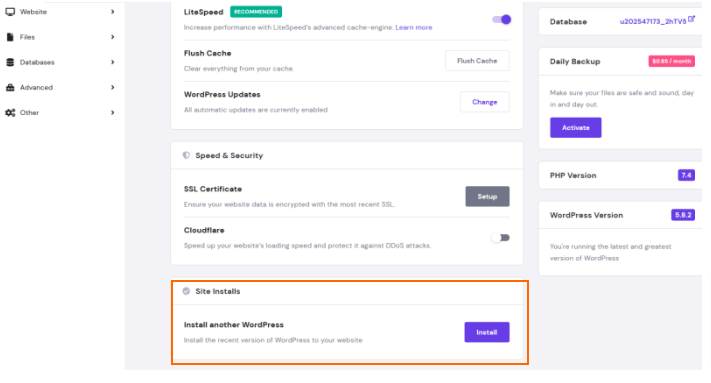The height and width of the screenshot is (383, 711).
Task: Click the Files document icon
Action: pyautogui.click(x=10, y=37)
